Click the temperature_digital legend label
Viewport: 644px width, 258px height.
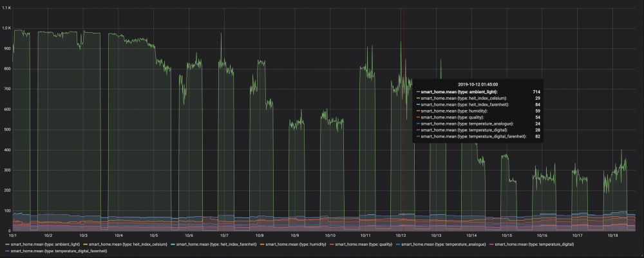pos(534,244)
